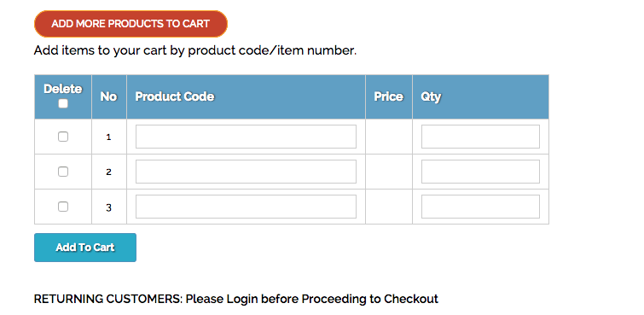
Task: Focus the Product Code field in row 2
Action: [x=246, y=172]
